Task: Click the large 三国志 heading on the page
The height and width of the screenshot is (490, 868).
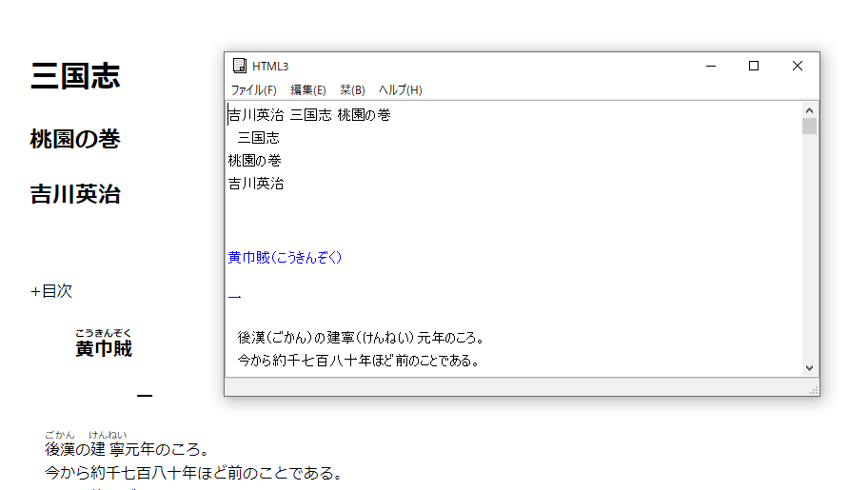Action: [75, 76]
